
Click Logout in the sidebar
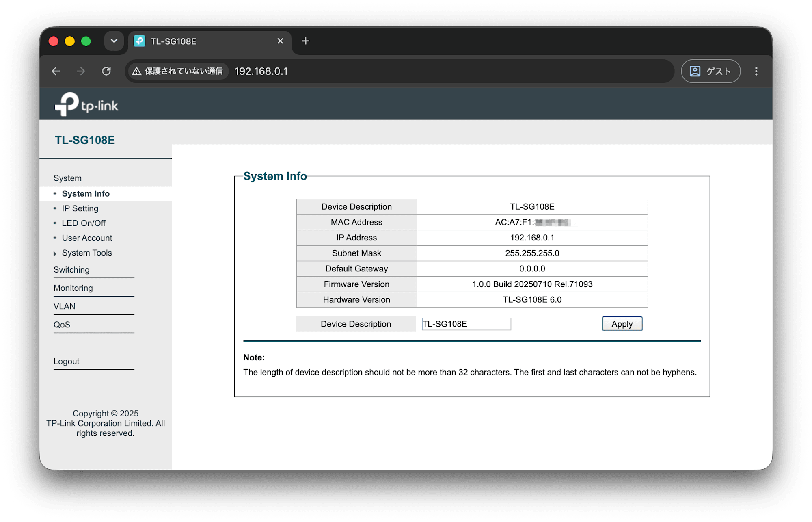point(66,361)
